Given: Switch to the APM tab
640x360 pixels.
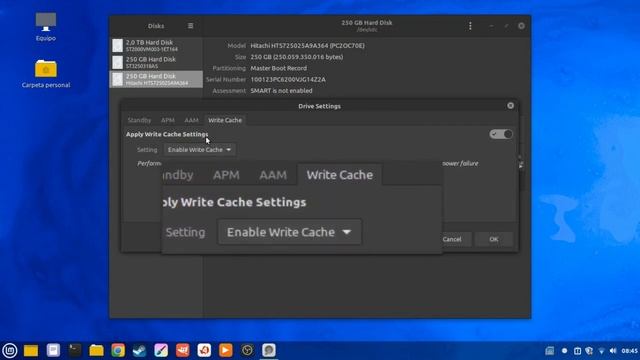Looking at the screenshot, I should click(168, 120).
